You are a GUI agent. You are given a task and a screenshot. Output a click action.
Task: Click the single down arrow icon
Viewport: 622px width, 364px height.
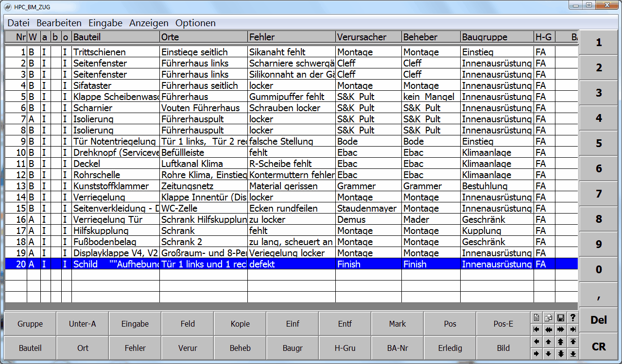[549, 354]
